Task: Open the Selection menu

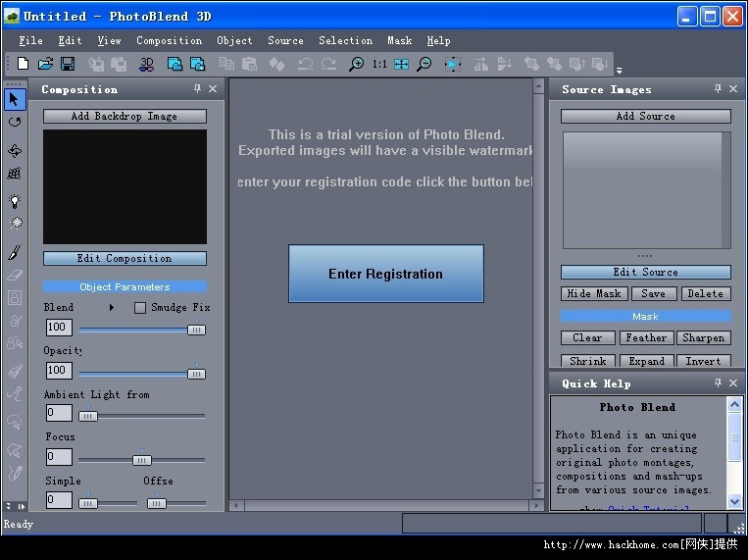Action: pyautogui.click(x=345, y=40)
